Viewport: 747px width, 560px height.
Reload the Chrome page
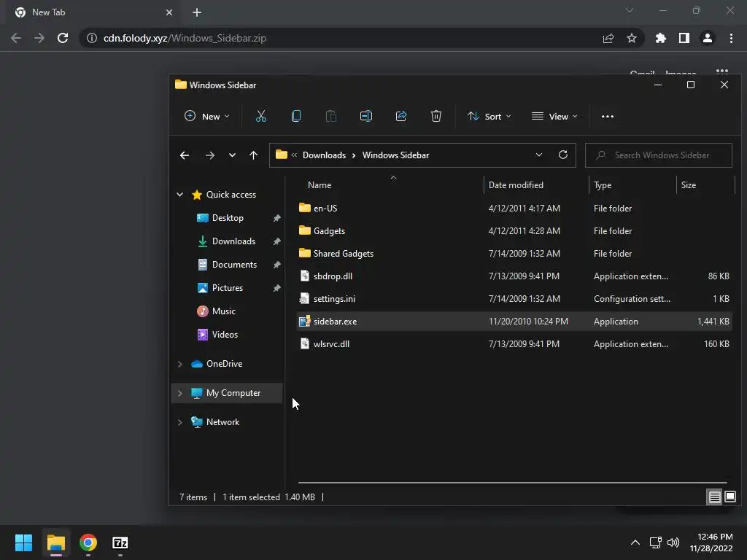click(x=63, y=38)
